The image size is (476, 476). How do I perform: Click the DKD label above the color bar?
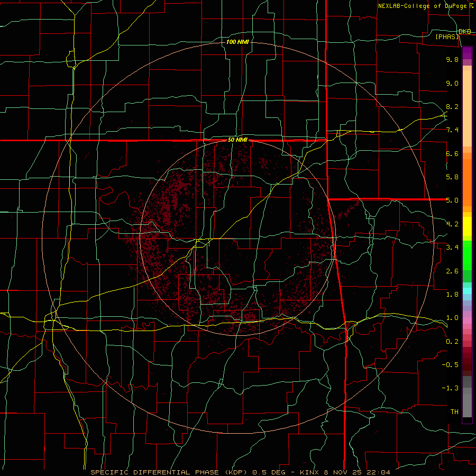pyautogui.click(x=465, y=32)
